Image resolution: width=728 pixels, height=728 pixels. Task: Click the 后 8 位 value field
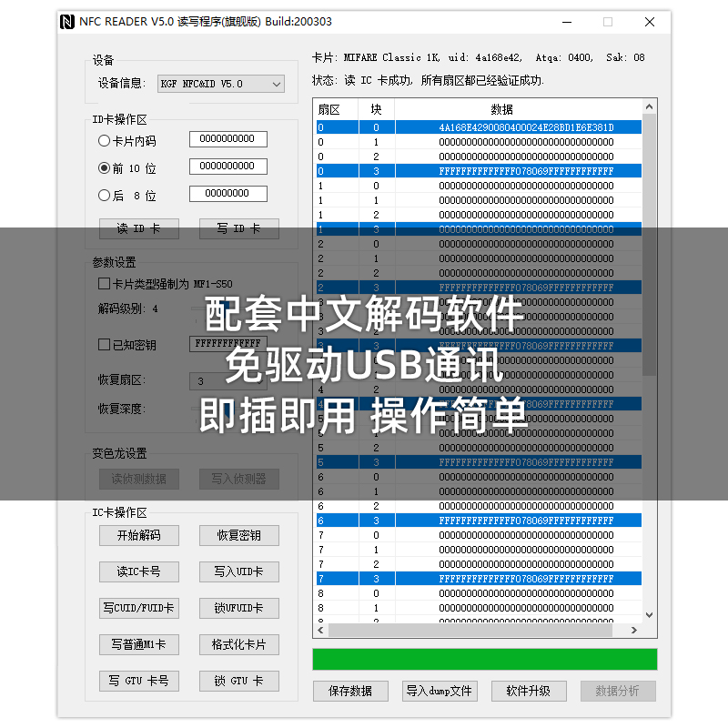[228, 194]
